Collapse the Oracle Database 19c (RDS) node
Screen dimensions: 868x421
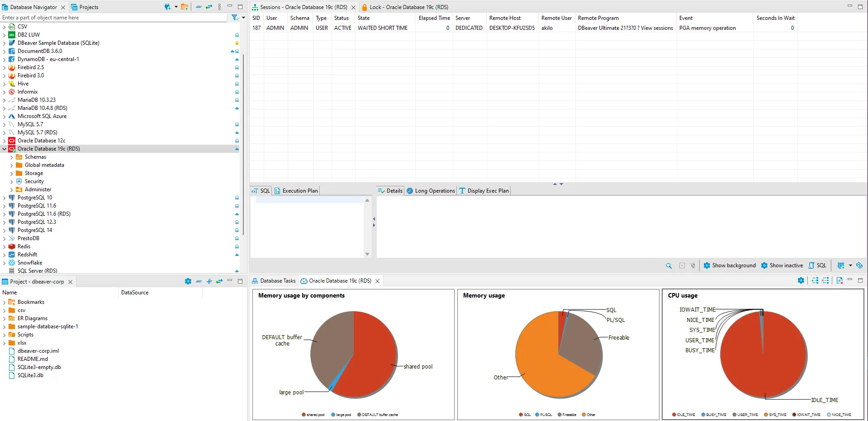pos(5,149)
